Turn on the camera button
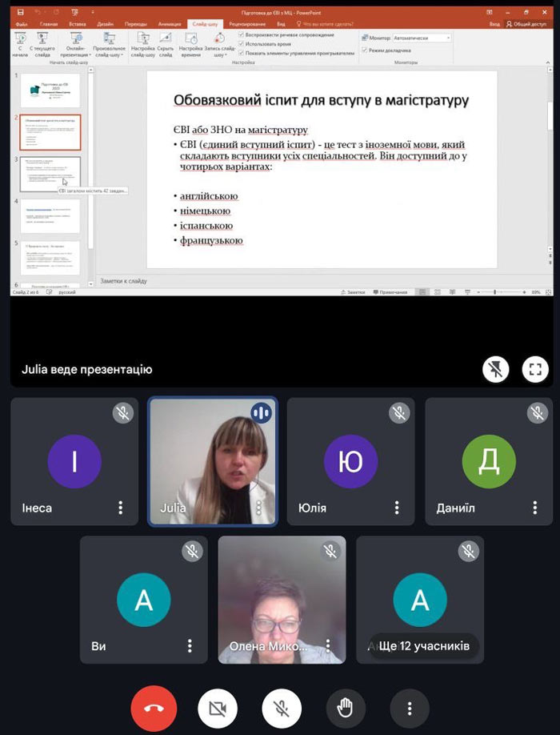The height and width of the screenshot is (735, 560). [218, 708]
